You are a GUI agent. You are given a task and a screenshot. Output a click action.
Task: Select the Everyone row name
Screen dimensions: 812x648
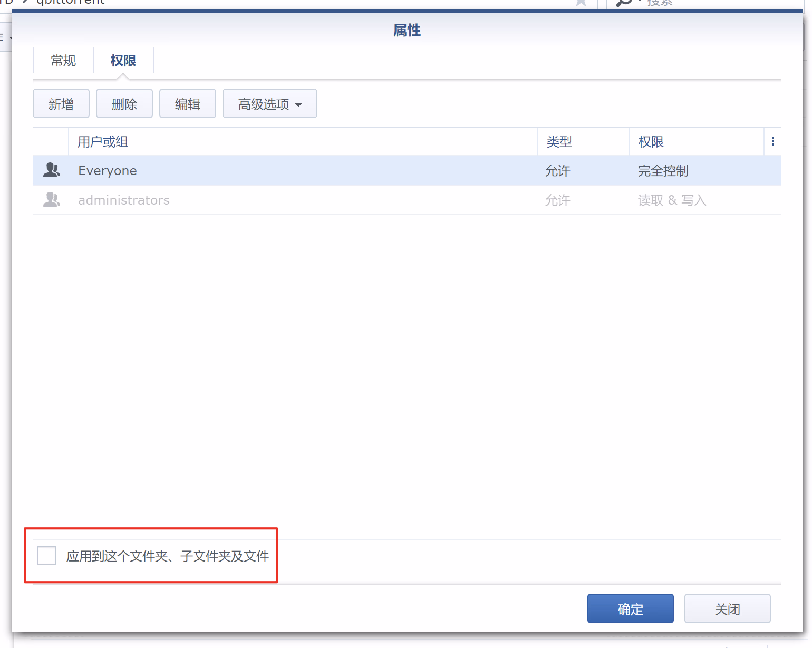pyautogui.click(x=108, y=171)
